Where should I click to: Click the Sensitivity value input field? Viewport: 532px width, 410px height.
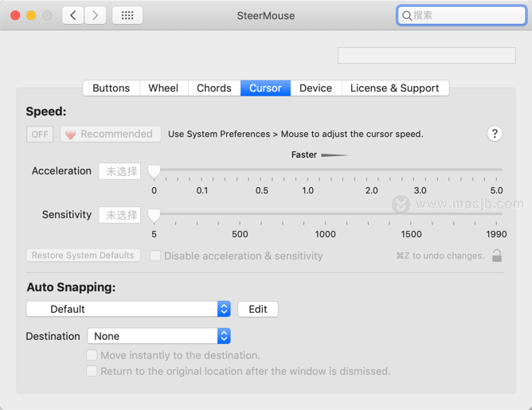tap(119, 215)
